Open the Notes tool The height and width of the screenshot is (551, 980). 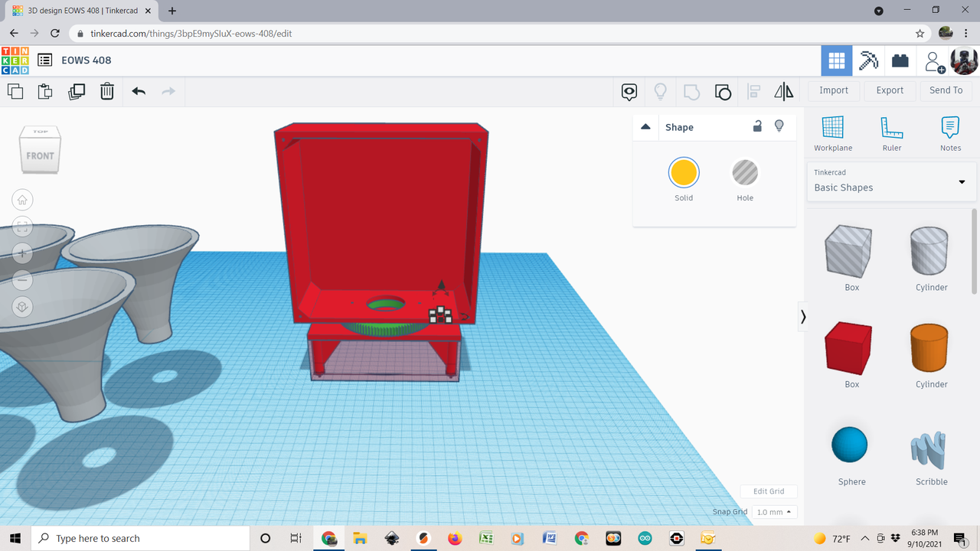click(950, 134)
